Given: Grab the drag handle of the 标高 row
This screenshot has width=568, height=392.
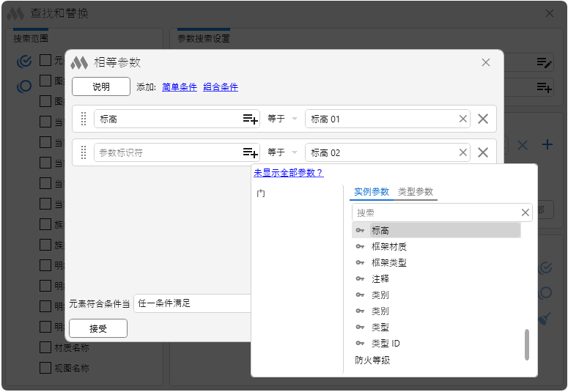Looking at the screenshot, I should tap(84, 119).
